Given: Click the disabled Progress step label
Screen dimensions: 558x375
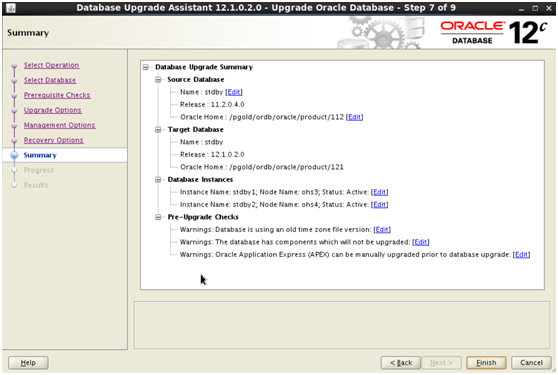Looking at the screenshot, I should pyautogui.click(x=38, y=170).
